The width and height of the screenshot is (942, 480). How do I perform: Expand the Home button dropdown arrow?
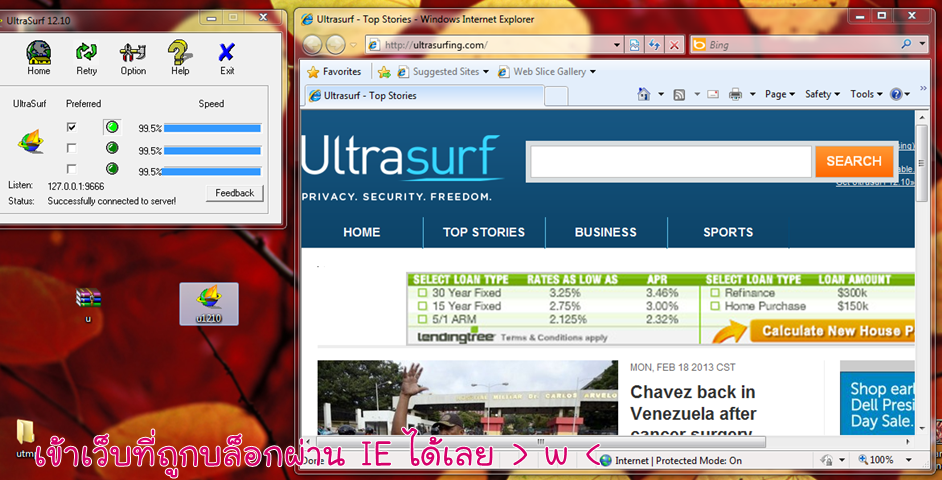pos(661,94)
